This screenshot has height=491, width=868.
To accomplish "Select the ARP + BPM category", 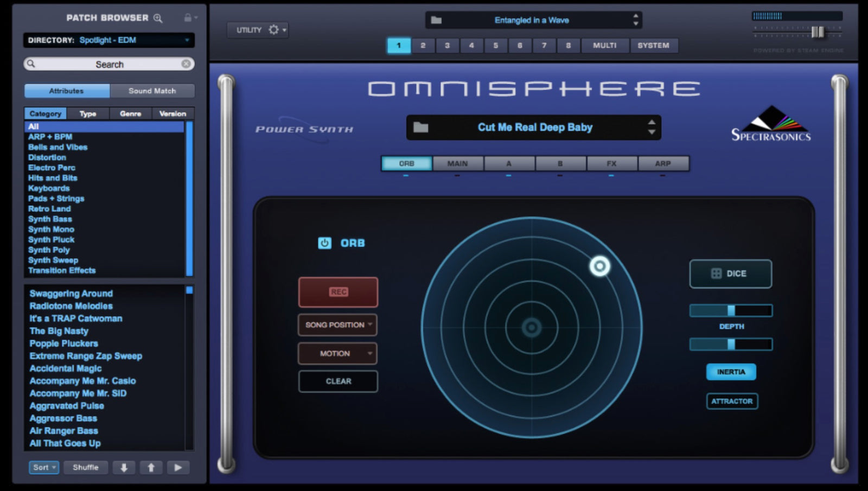I will point(50,137).
